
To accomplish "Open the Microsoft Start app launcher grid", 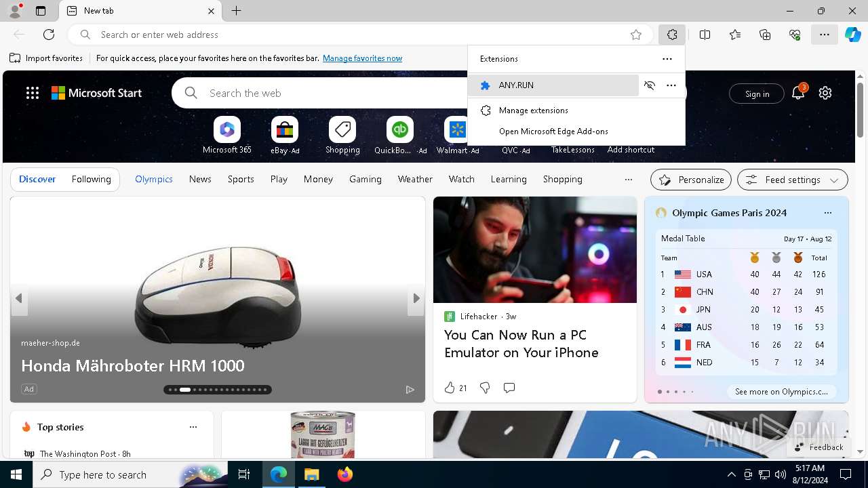I will point(33,93).
